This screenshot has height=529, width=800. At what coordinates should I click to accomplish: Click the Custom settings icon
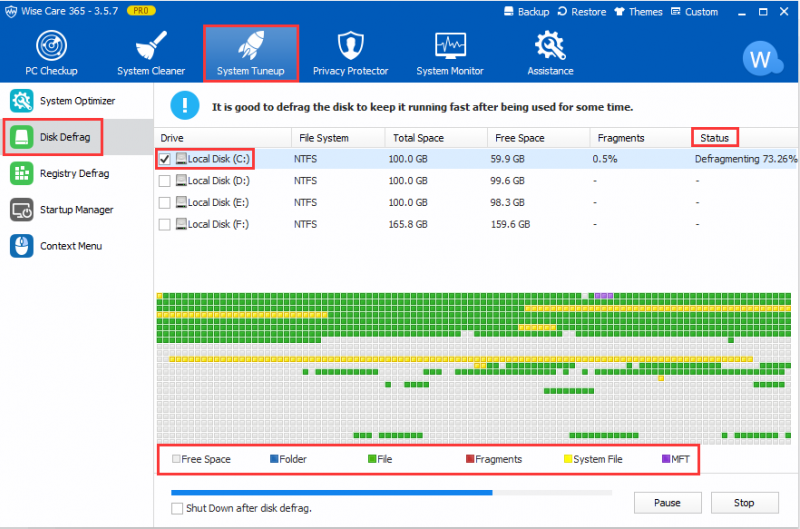click(676, 11)
